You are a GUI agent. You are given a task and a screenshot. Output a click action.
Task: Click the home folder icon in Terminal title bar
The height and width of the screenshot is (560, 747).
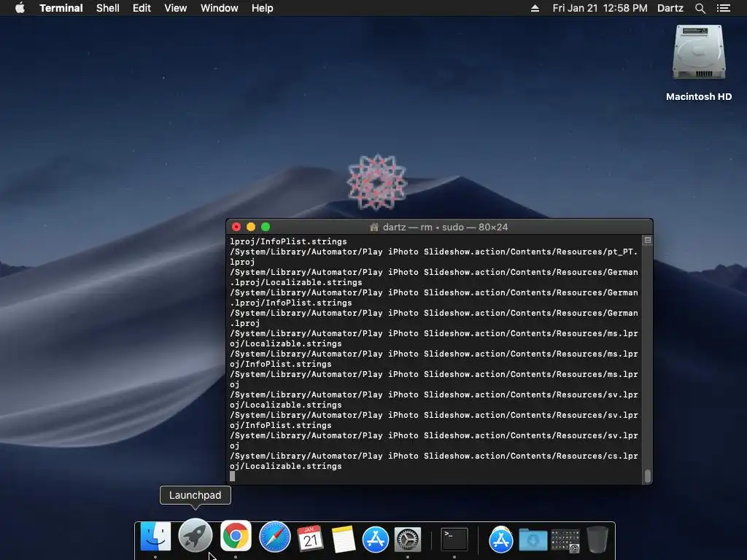click(x=374, y=227)
